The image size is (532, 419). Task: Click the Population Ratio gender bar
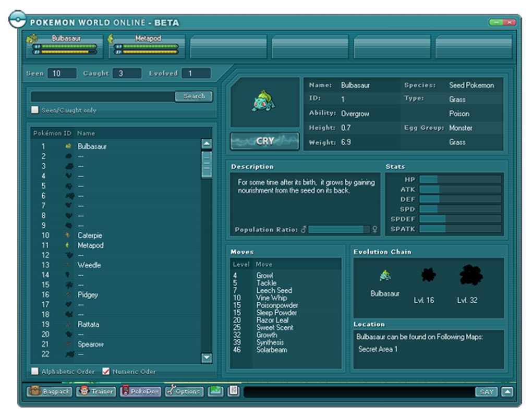click(338, 229)
